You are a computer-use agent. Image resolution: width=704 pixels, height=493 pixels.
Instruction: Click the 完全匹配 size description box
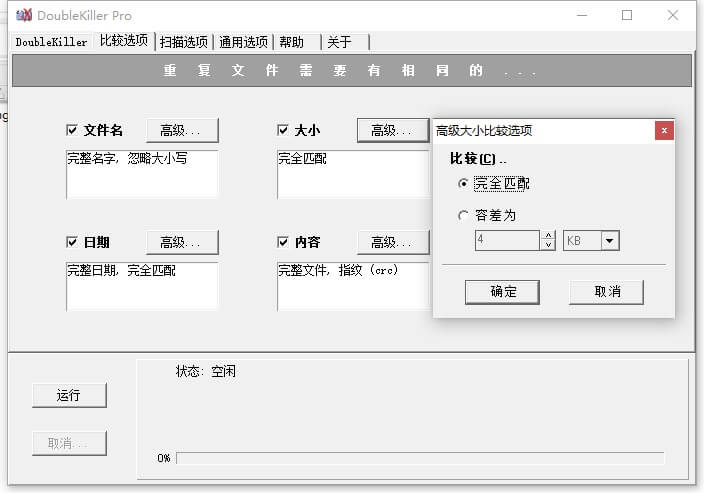[x=353, y=174]
